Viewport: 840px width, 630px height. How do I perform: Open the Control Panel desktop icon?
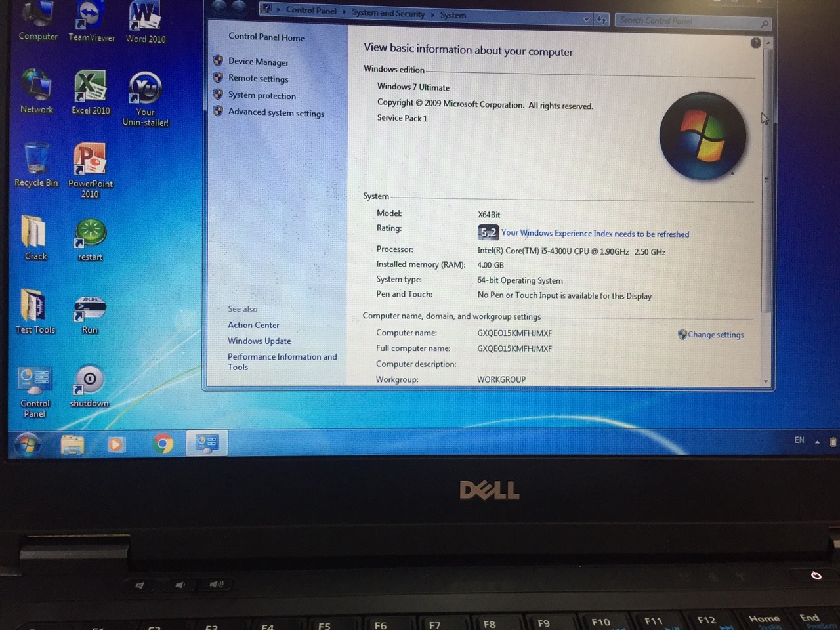(35, 391)
